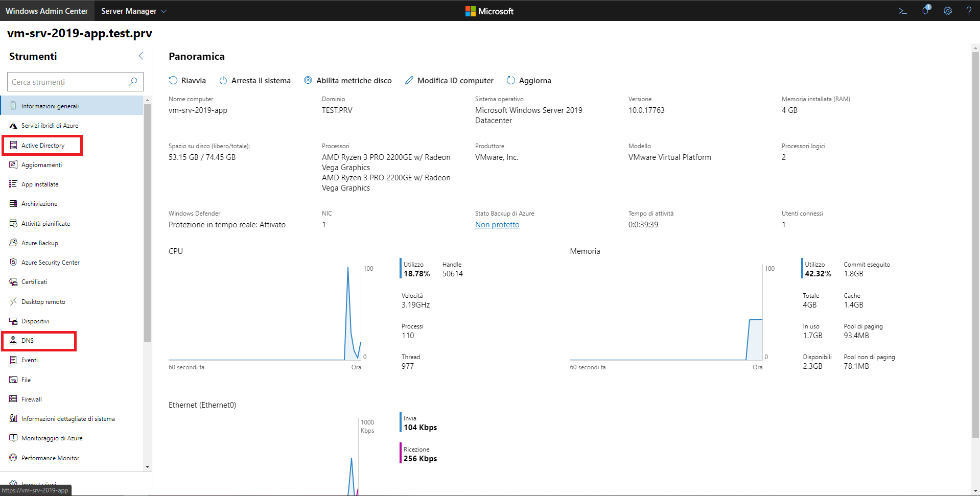Click the Monitoraggio di Azure icon
980x496 pixels.
pos(13,438)
